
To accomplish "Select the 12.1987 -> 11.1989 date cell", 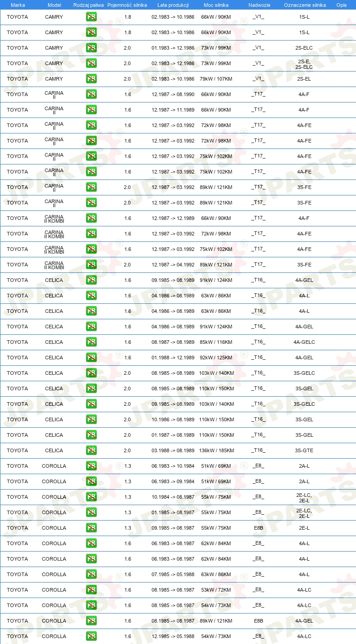I will 173,110.
